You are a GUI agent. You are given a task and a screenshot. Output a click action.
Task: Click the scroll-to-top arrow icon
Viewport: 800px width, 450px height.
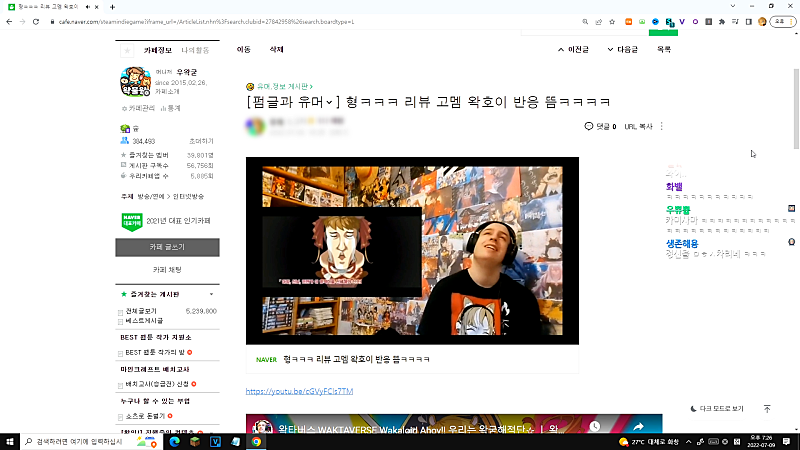point(767,409)
